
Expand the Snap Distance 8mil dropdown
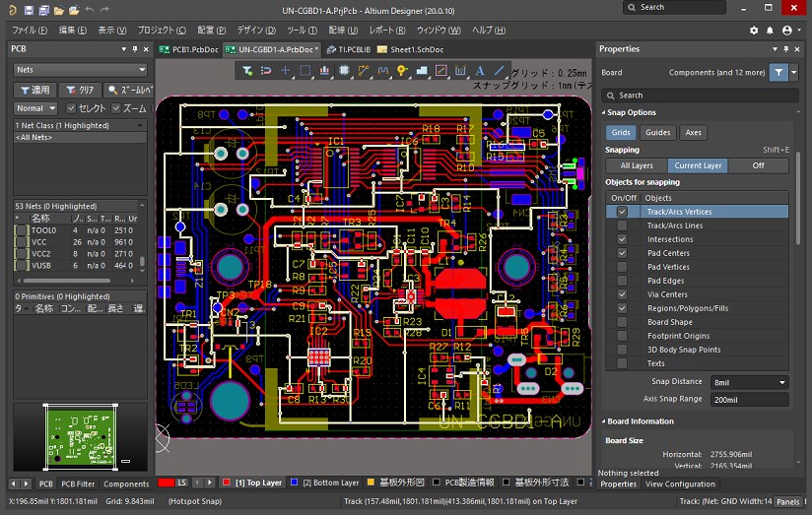pyautogui.click(x=749, y=382)
